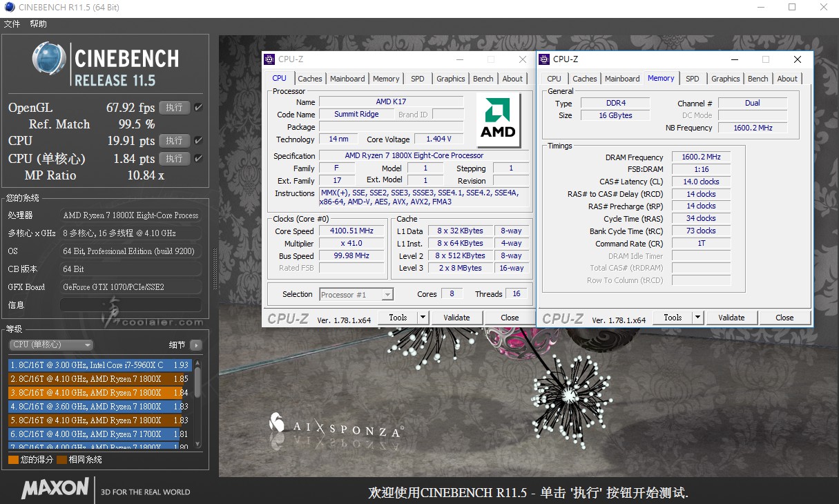839x504 pixels.
Task: Toggle the CPU (单核心) test checkbox
Action: click(x=198, y=158)
